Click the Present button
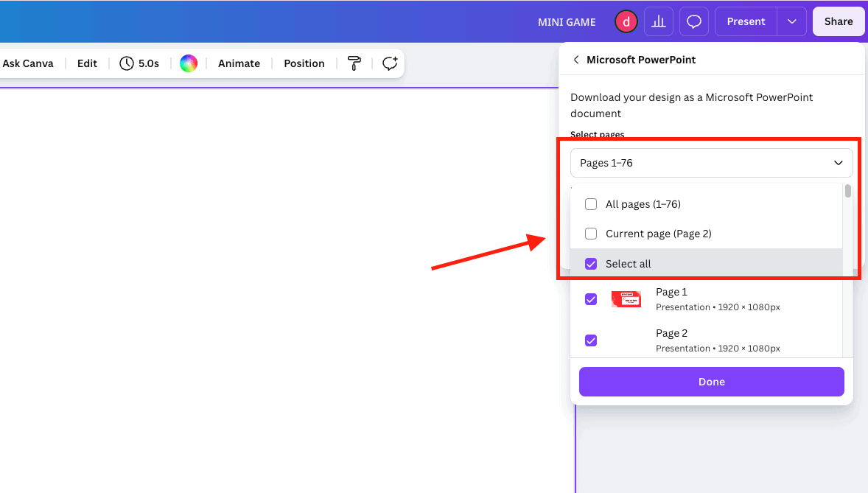Screen dimensions: 868x493 point(746,21)
